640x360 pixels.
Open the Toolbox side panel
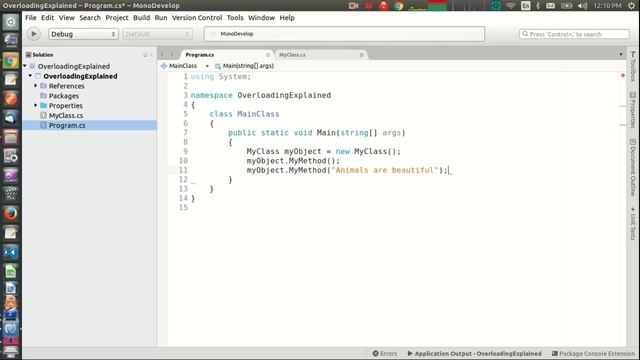click(x=633, y=66)
